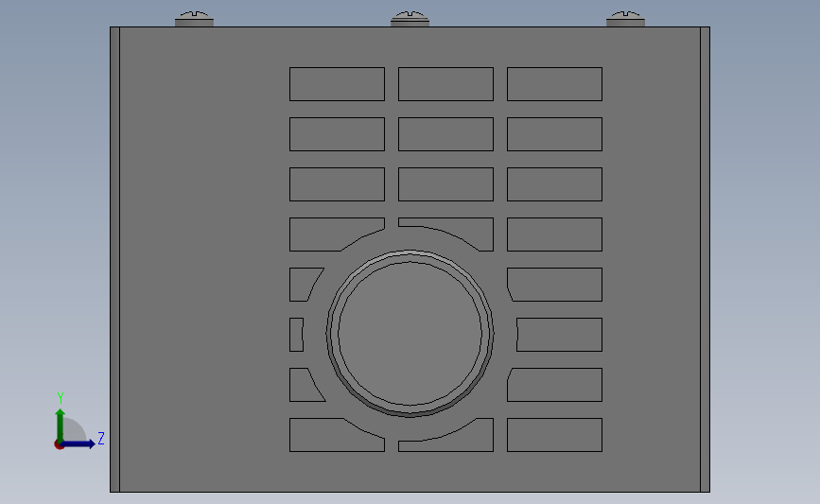Pick the small vent slot left of circle
This screenshot has width=820, height=504.
pyautogui.click(x=296, y=335)
